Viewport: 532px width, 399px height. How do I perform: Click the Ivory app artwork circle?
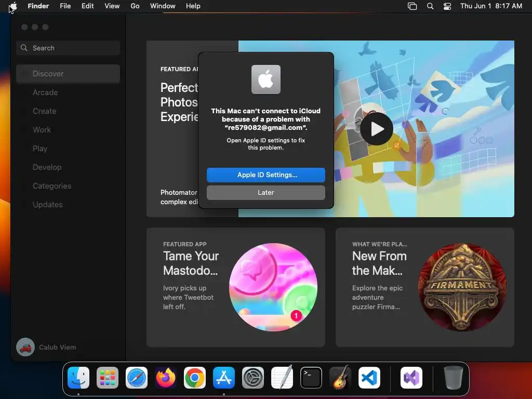coord(273,287)
